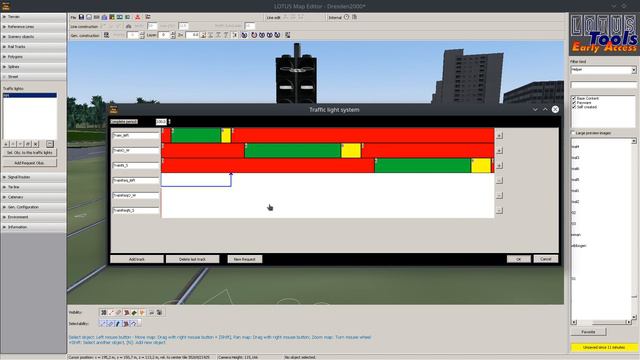Expand the Tie line section
The width and height of the screenshot is (640, 360).
point(33,187)
